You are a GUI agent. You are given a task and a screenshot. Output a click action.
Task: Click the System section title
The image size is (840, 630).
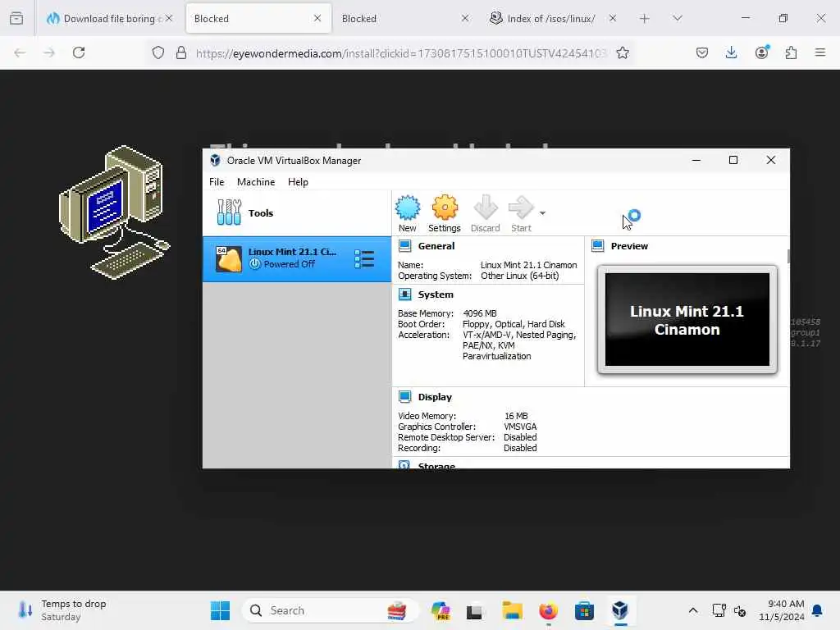coord(436,294)
